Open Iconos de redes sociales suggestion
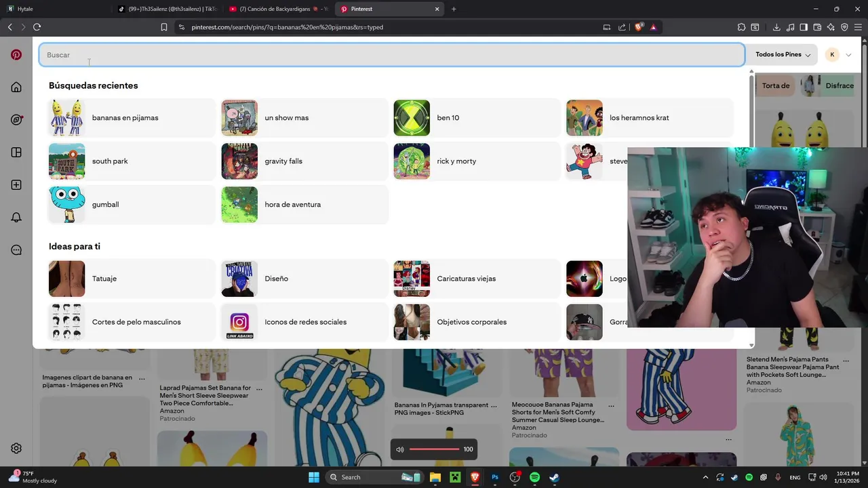Image resolution: width=868 pixels, height=488 pixels. pyautogui.click(x=304, y=322)
